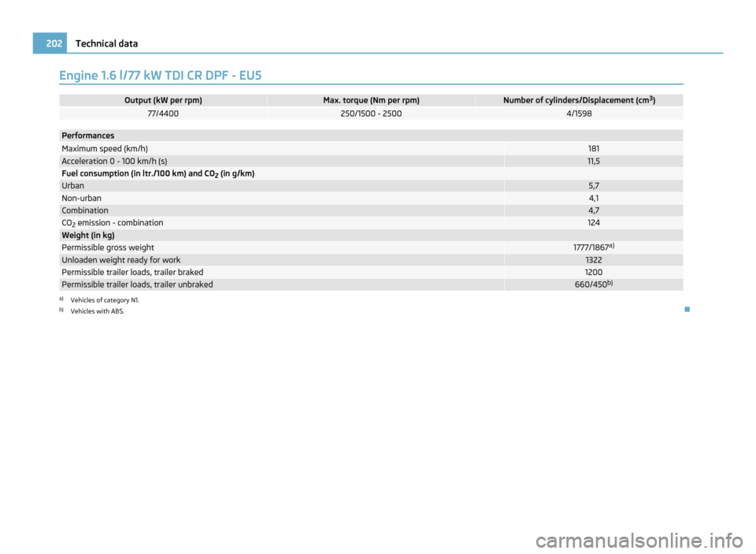
Task: Click the 'Max. torque (Nm per rpm)' header
Action: 371,100
